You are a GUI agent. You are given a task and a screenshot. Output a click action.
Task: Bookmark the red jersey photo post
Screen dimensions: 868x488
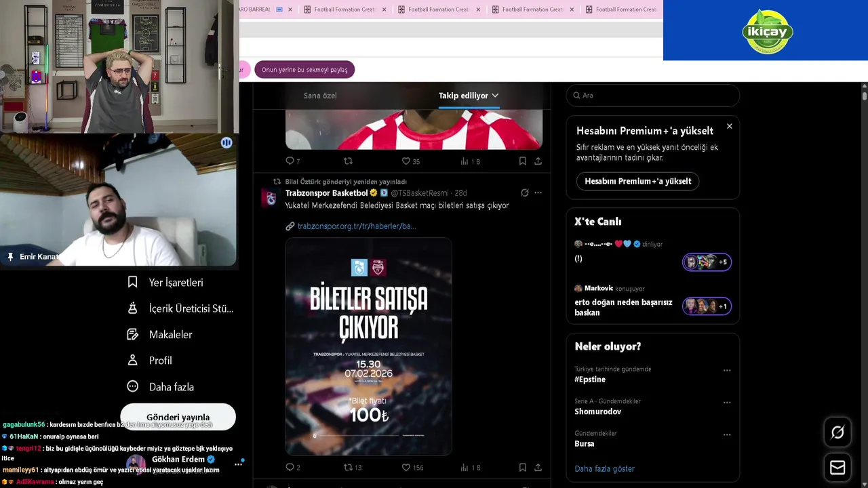tap(522, 161)
